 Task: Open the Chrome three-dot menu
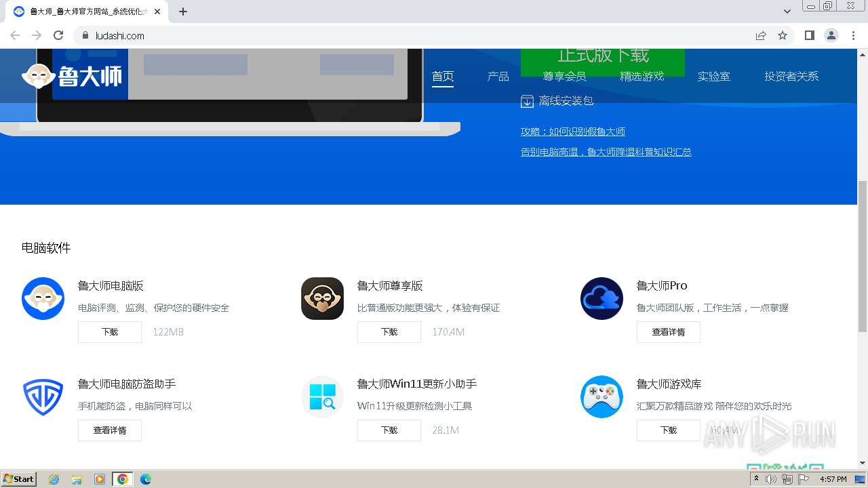(854, 35)
